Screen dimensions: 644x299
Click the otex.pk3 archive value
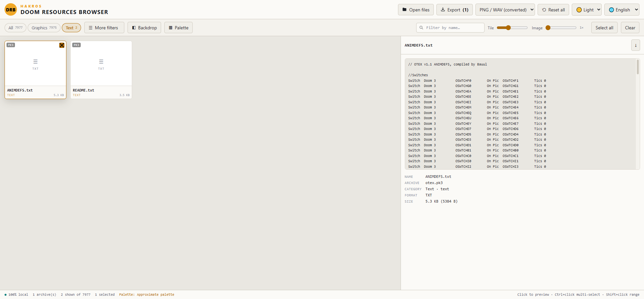[x=434, y=183]
